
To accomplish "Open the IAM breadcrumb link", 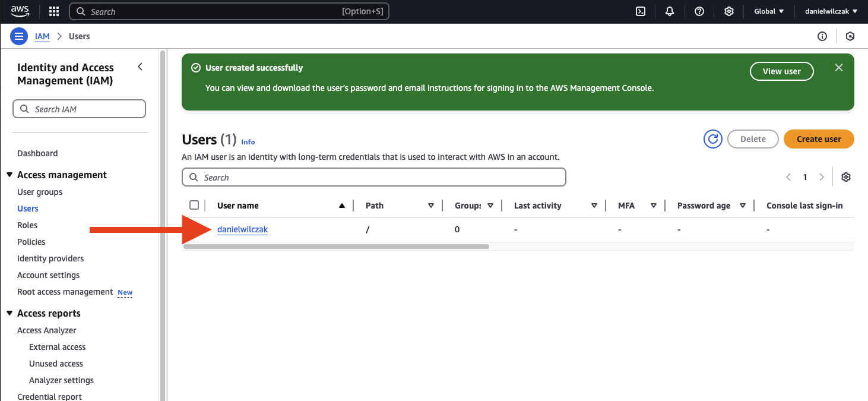I will pos(42,36).
